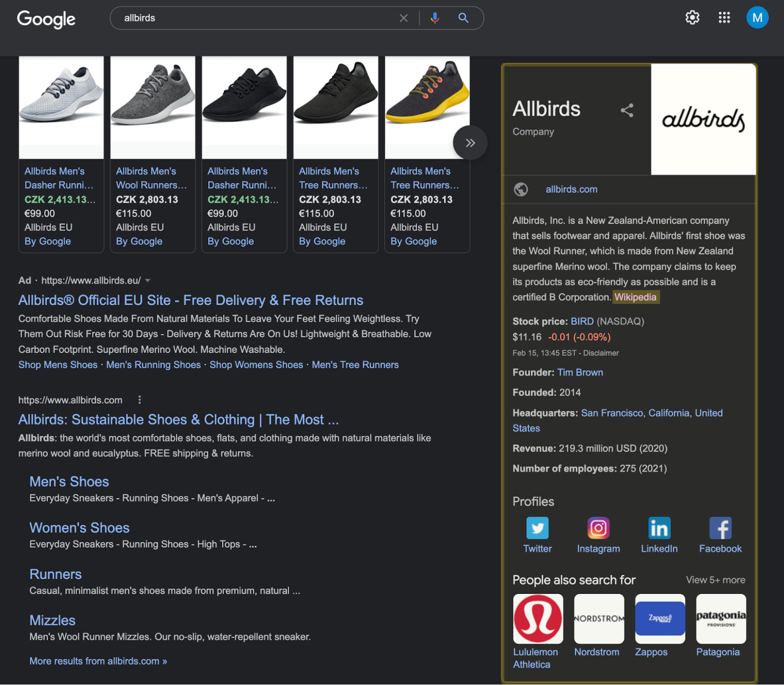Open Google search settings gear

(x=692, y=17)
